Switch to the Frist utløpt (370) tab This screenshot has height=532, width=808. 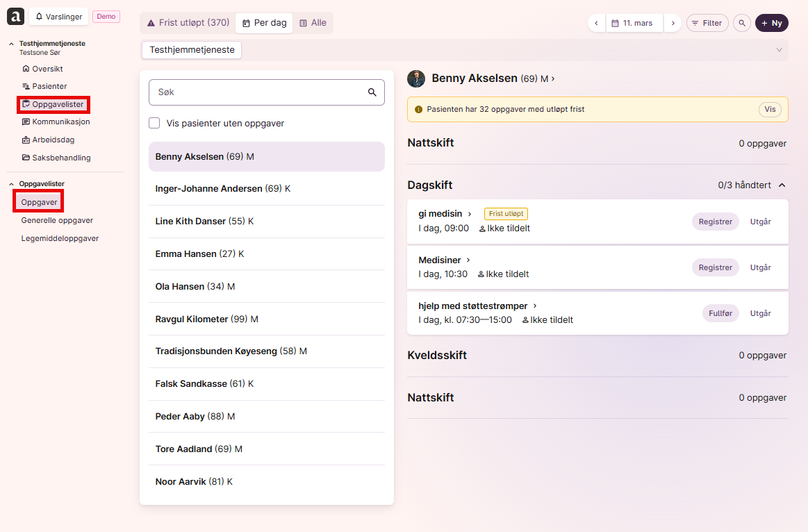188,23
